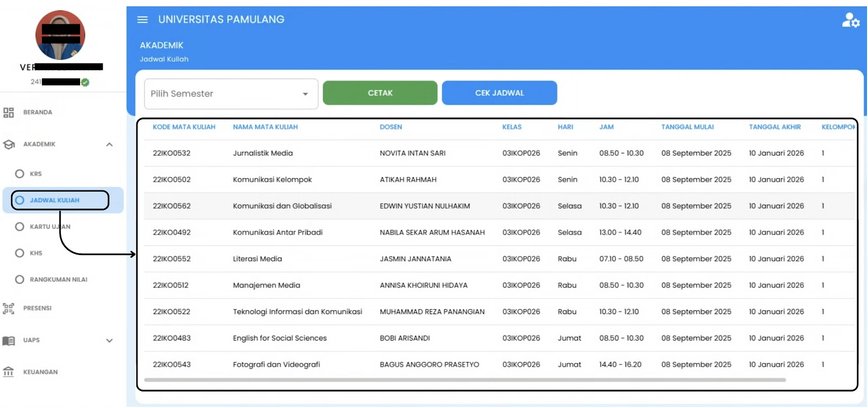Viewport: 868px width, 408px height.
Task: Expand the UAPS menu chevron
Action: tap(109, 341)
